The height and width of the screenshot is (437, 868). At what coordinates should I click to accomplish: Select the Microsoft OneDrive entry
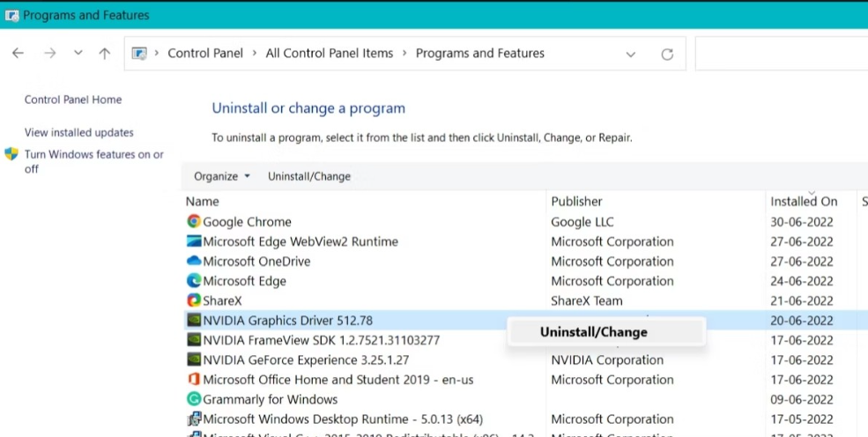pyautogui.click(x=256, y=261)
